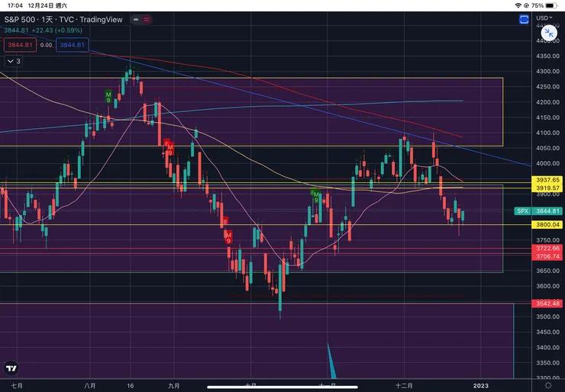The width and height of the screenshot is (565, 392).
Task: Click the 16 date label on the time axis
Action: [x=131, y=386]
